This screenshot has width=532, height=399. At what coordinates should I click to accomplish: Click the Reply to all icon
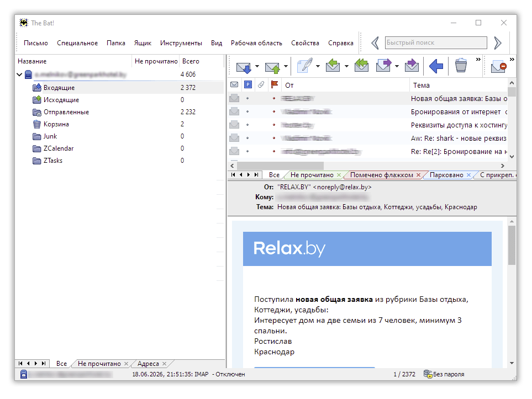(x=362, y=66)
